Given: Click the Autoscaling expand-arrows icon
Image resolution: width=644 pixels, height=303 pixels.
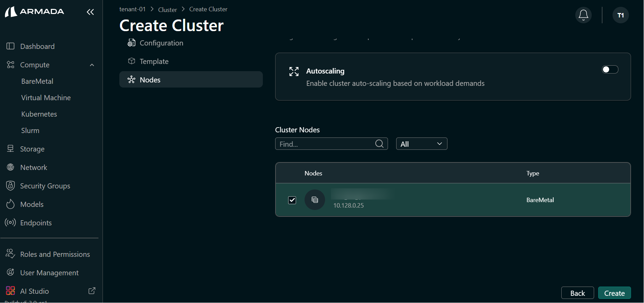Looking at the screenshot, I should pyautogui.click(x=294, y=71).
